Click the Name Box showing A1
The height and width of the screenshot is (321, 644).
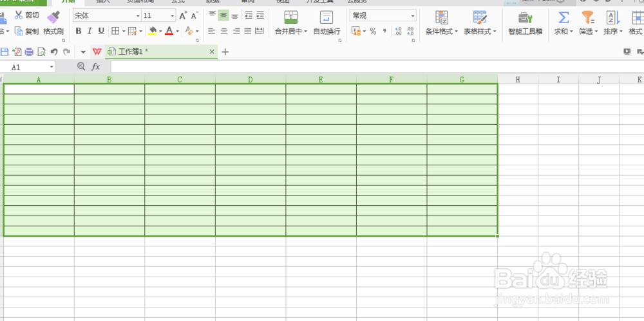[x=27, y=67]
